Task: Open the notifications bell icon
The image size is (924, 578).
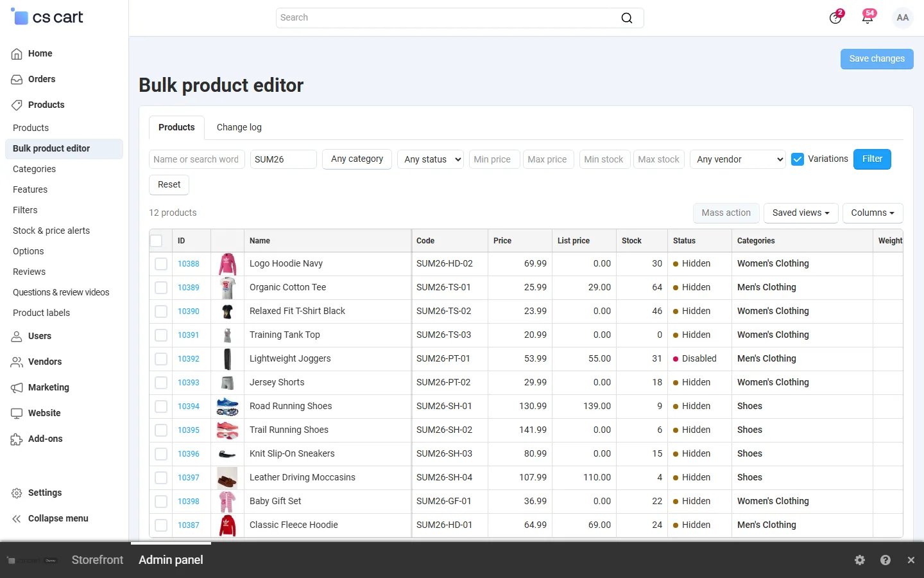Action: (x=868, y=17)
